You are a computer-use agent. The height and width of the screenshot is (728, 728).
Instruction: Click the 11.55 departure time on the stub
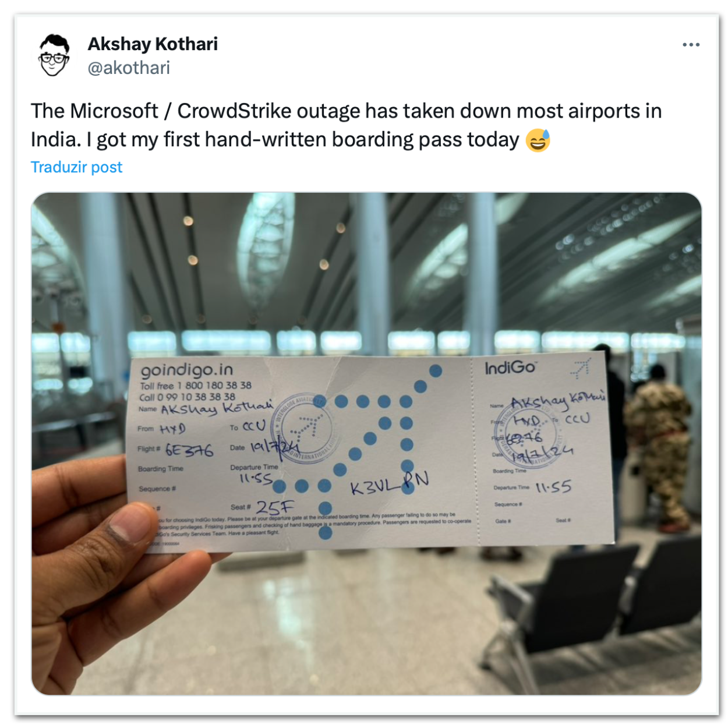(x=553, y=486)
